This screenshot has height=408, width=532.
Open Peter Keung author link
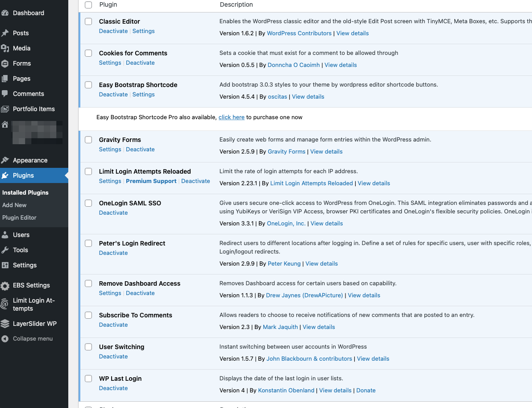(x=284, y=264)
